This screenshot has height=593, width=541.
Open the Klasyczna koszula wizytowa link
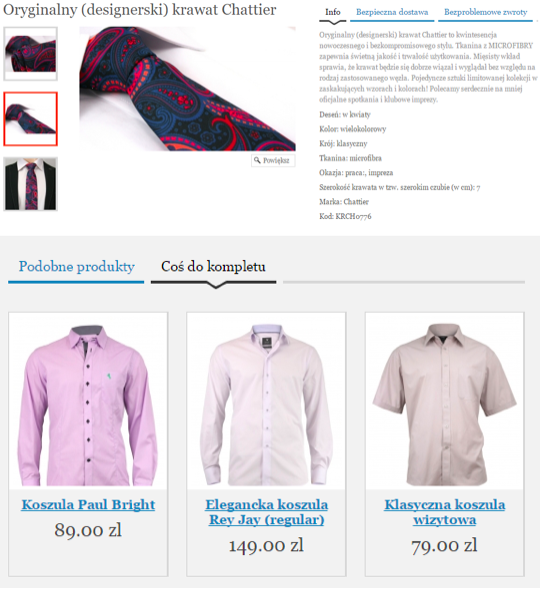point(445,512)
